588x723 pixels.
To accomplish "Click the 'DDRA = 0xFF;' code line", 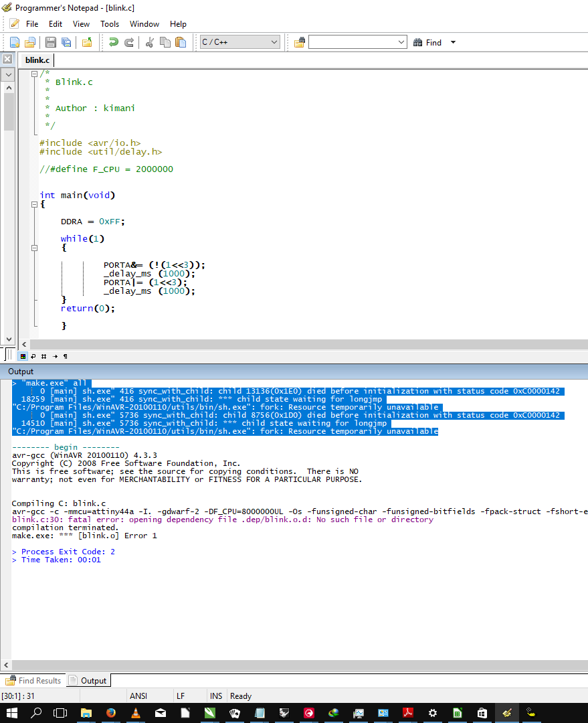I will (92, 222).
